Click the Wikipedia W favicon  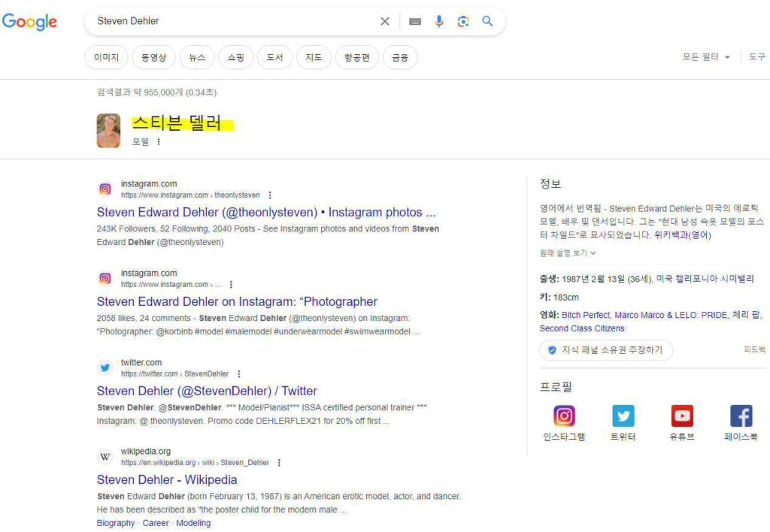[105, 456]
